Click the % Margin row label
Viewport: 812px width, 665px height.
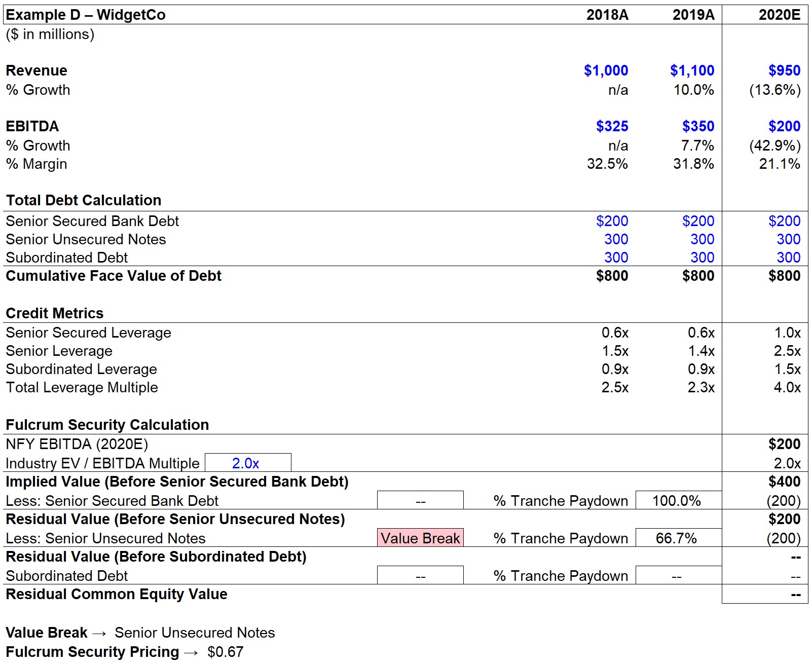[x=36, y=164]
